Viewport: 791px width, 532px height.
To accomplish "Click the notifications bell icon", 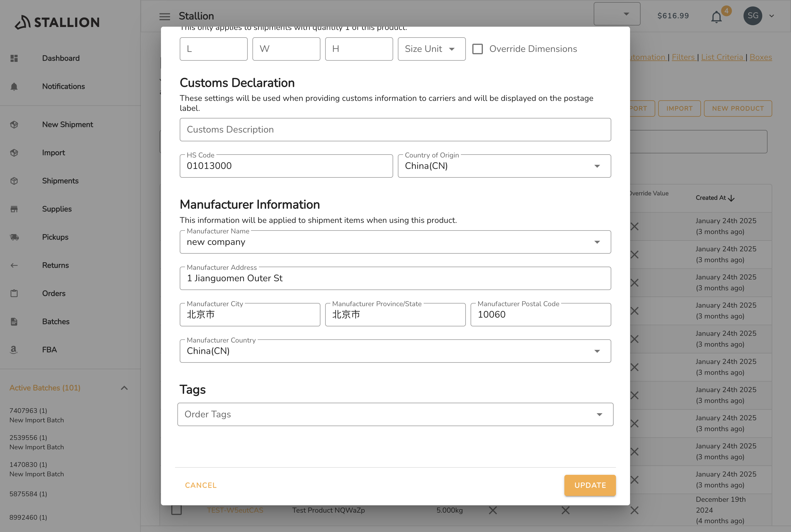I will click(716, 16).
